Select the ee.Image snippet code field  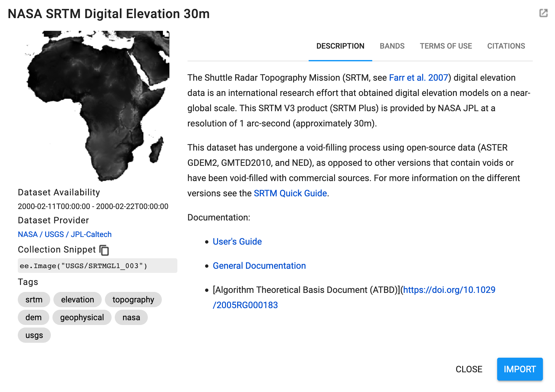pyautogui.click(x=97, y=266)
